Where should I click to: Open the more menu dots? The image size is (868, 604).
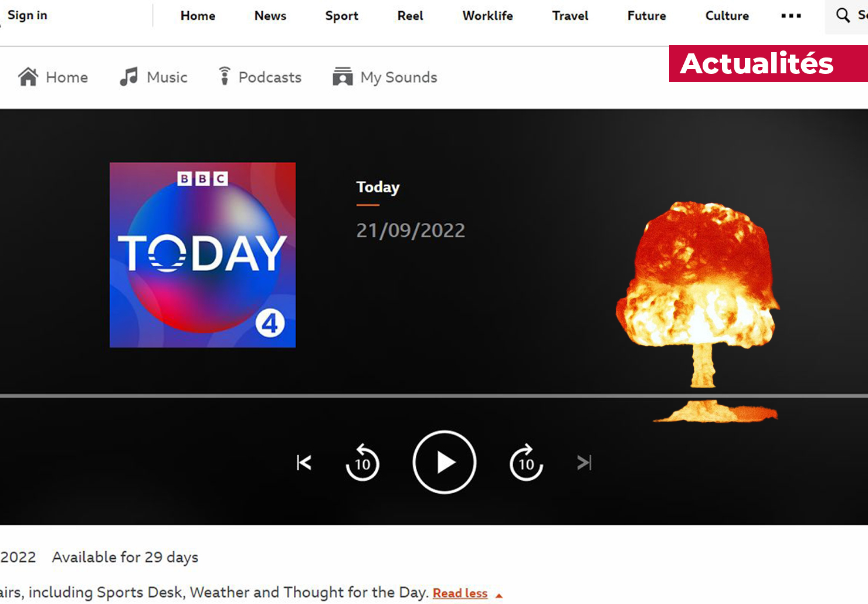click(x=791, y=16)
